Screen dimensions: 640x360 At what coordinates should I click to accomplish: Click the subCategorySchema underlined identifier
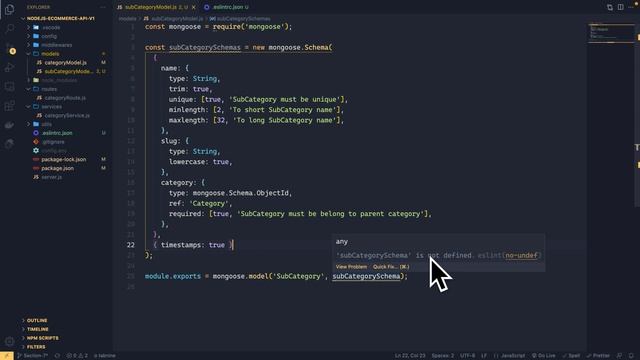[366, 276]
